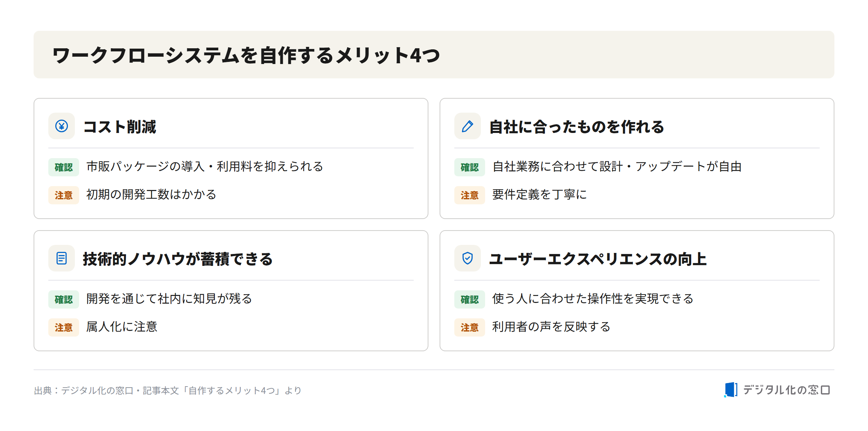Click the pencil icon beside 自社に合ったものを作れる
868x431 pixels.
(x=468, y=126)
